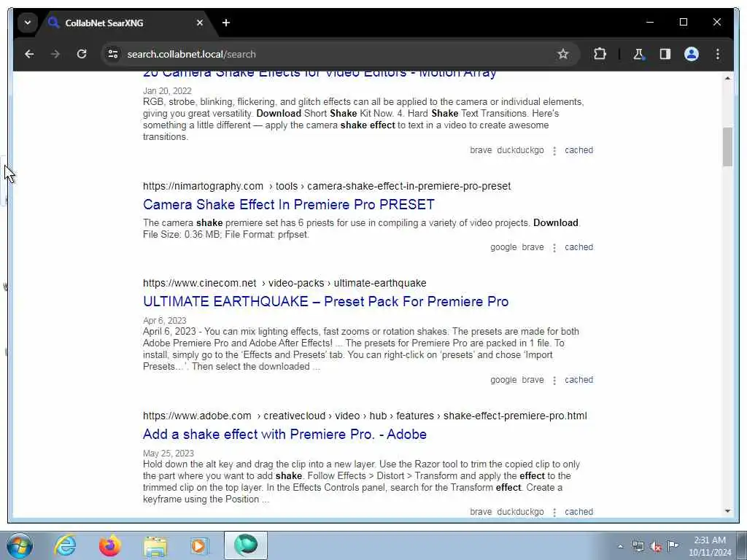Open cached copy of nimartography result
This screenshot has width=747, height=560.
point(578,248)
